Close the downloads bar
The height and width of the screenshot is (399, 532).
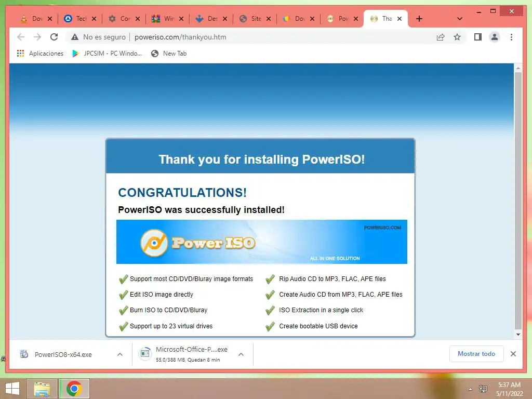[513, 354]
